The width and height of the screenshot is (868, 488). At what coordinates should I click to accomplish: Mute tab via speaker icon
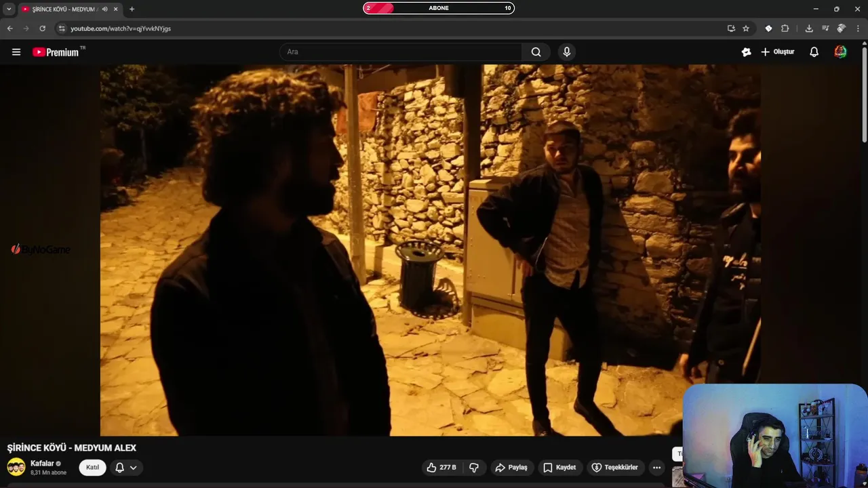click(104, 9)
